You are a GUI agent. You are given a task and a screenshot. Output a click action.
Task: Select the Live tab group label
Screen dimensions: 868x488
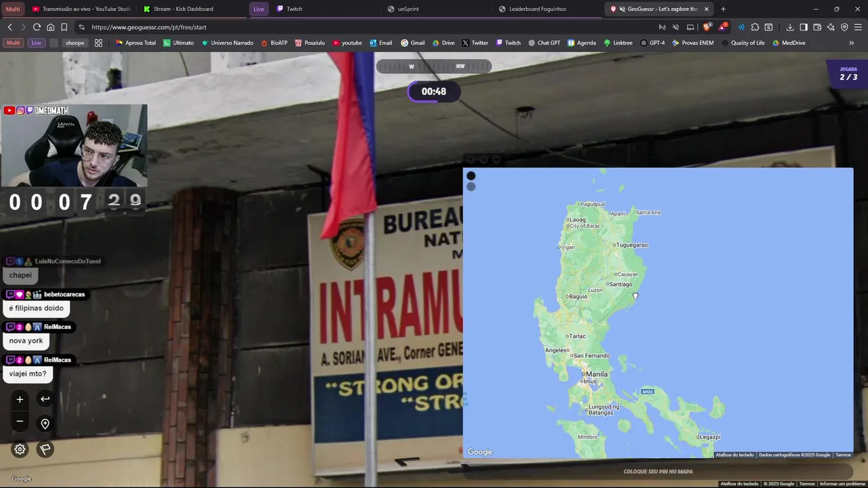click(x=258, y=9)
